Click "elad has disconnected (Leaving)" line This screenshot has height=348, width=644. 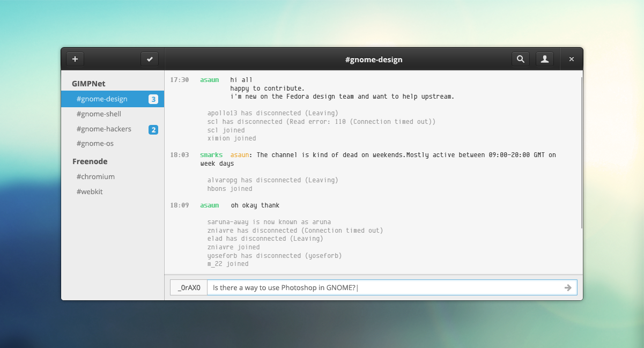pyautogui.click(x=265, y=239)
